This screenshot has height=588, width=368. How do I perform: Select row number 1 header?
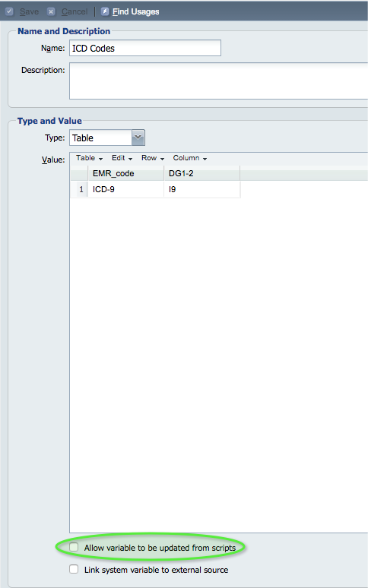79,189
